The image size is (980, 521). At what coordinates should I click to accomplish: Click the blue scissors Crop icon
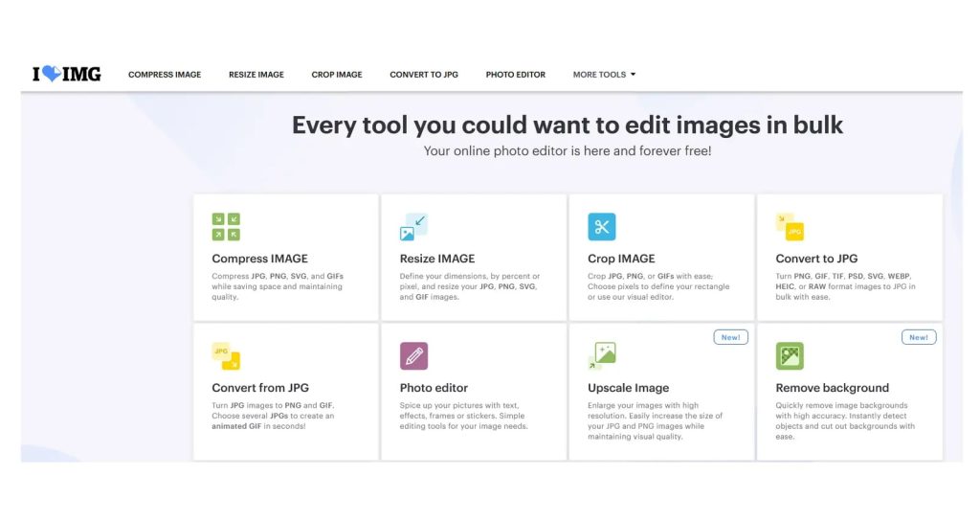601,226
